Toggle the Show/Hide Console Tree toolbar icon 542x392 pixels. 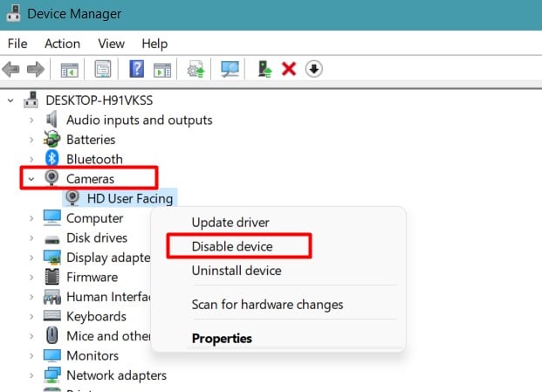(x=70, y=70)
